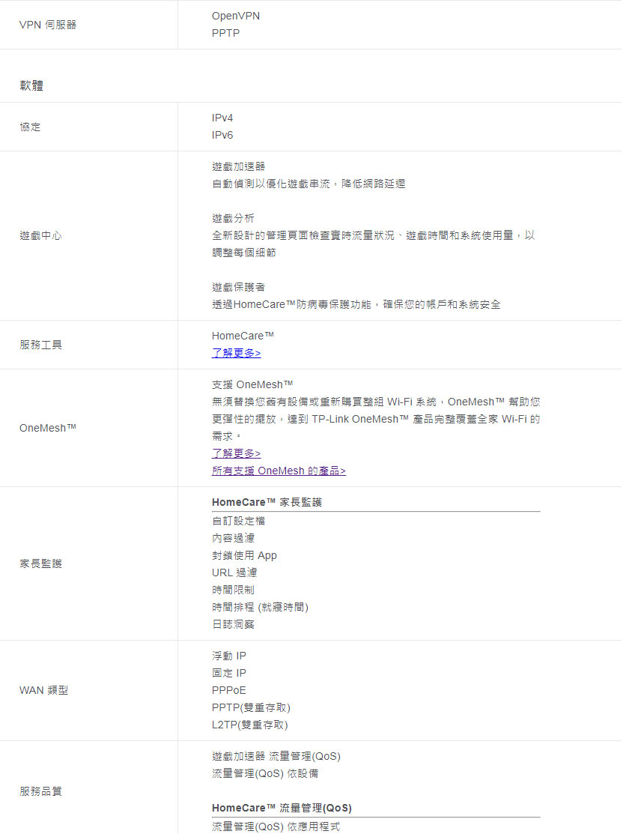Click the '遊戲加速器 流量管理(QoS)' line

coord(276,756)
